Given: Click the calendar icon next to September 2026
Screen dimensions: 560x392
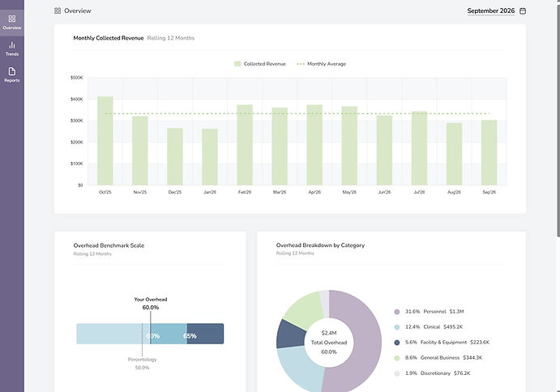Looking at the screenshot, I should [x=523, y=11].
